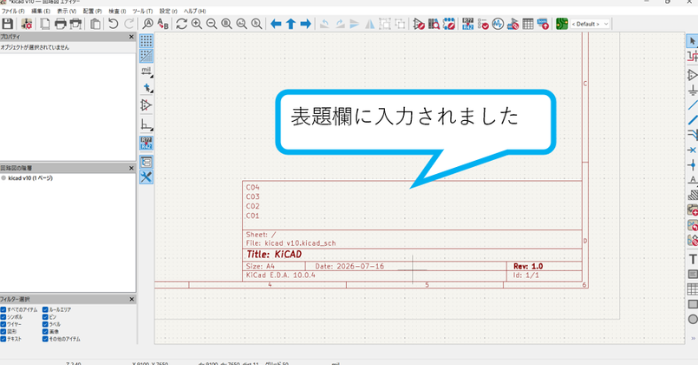
Task: Open the symbol library browser
Action: tap(434, 24)
